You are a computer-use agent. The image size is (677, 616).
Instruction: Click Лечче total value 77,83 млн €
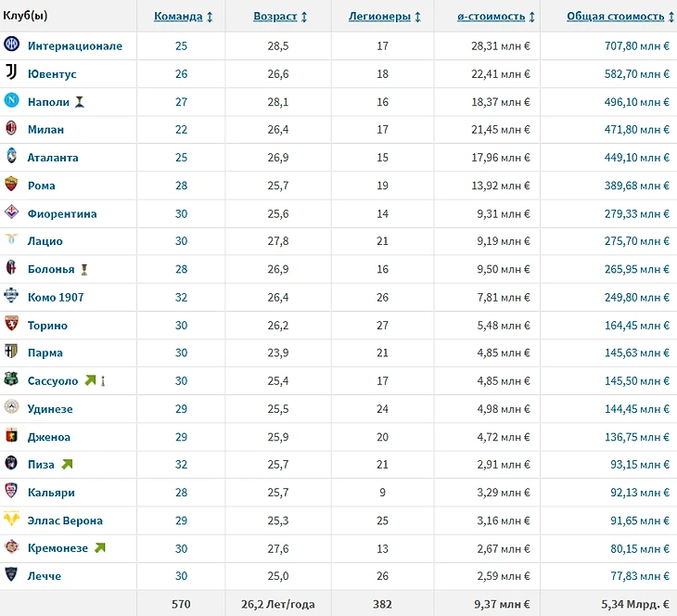[640, 576]
